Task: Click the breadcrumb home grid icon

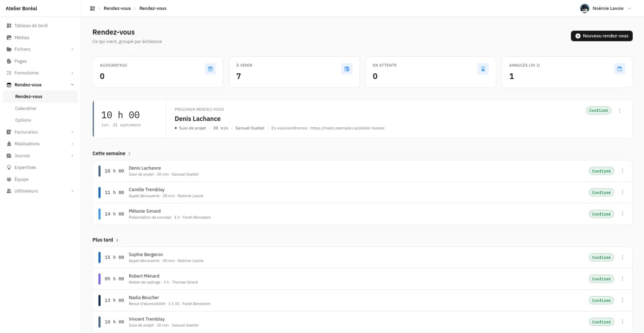Action: pyautogui.click(x=93, y=8)
